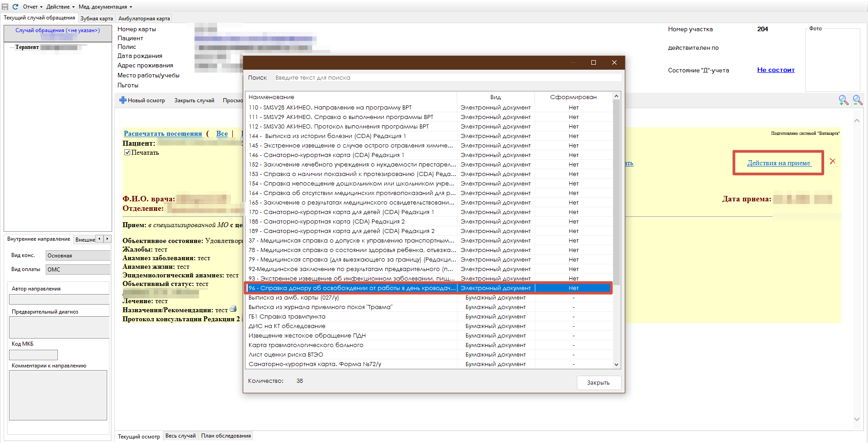Click the zoom-in magnifier icon

[844, 100]
